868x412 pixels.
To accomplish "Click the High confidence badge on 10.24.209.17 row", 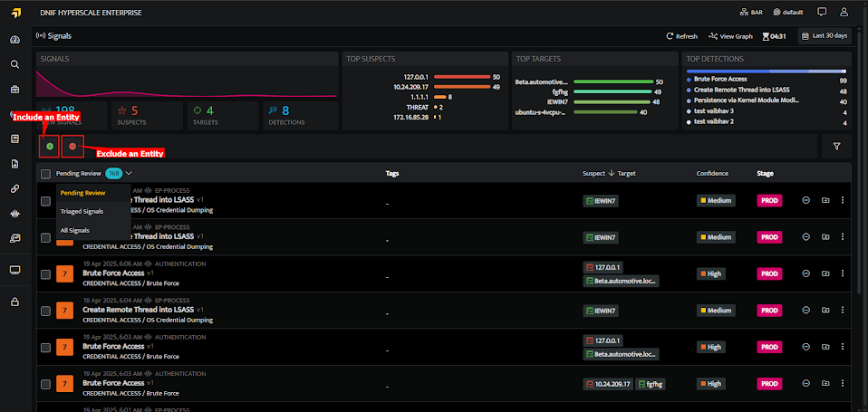I will 710,384.
